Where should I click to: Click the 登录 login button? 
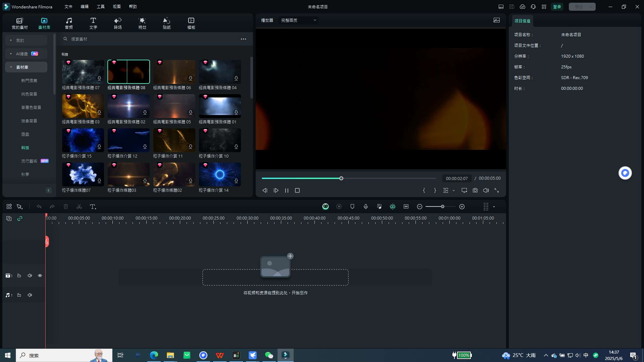tap(557, 7)
